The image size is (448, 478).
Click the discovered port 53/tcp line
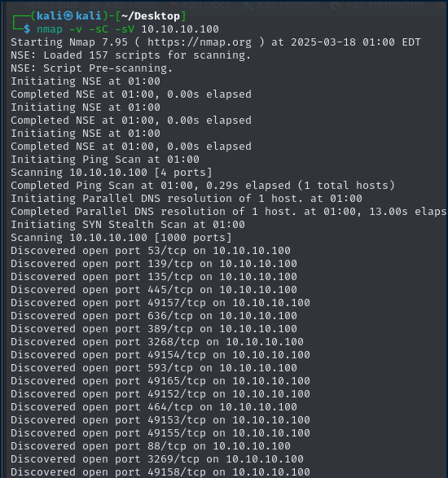click(151, 251)
